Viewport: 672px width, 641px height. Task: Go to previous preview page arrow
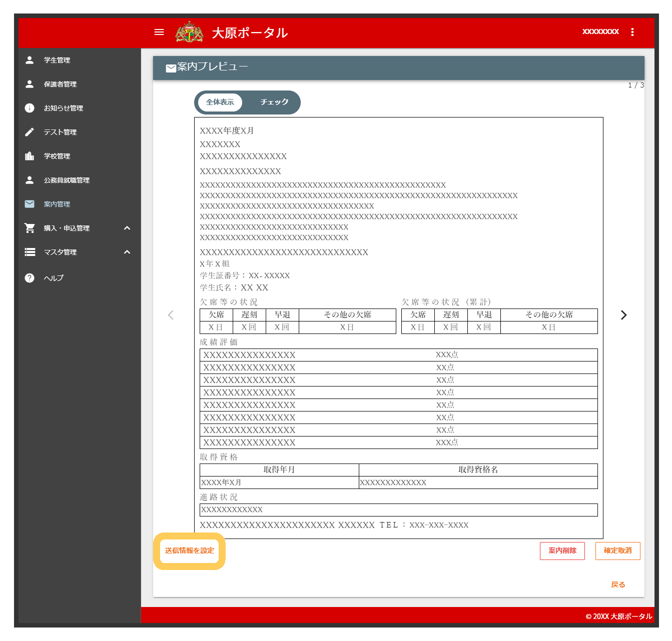[171, 315]
